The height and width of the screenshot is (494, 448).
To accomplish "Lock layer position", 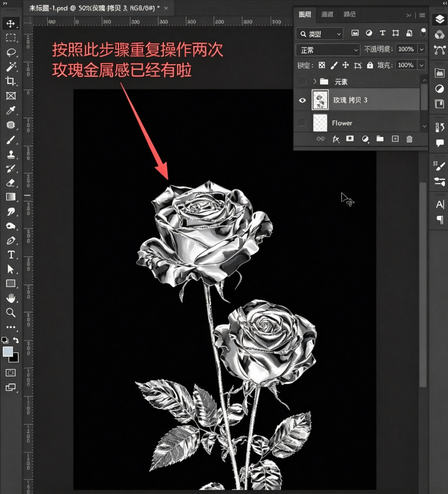I will [345, 65].
